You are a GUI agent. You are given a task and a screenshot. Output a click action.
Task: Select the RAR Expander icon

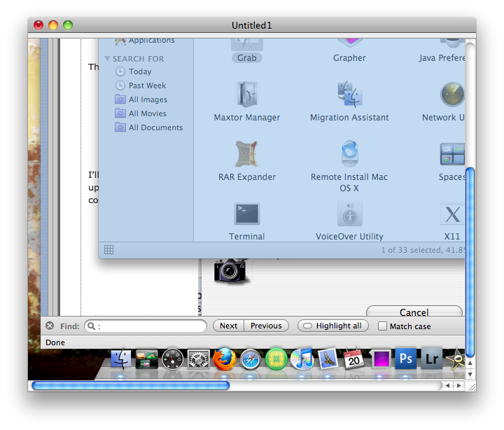point(247,154)
